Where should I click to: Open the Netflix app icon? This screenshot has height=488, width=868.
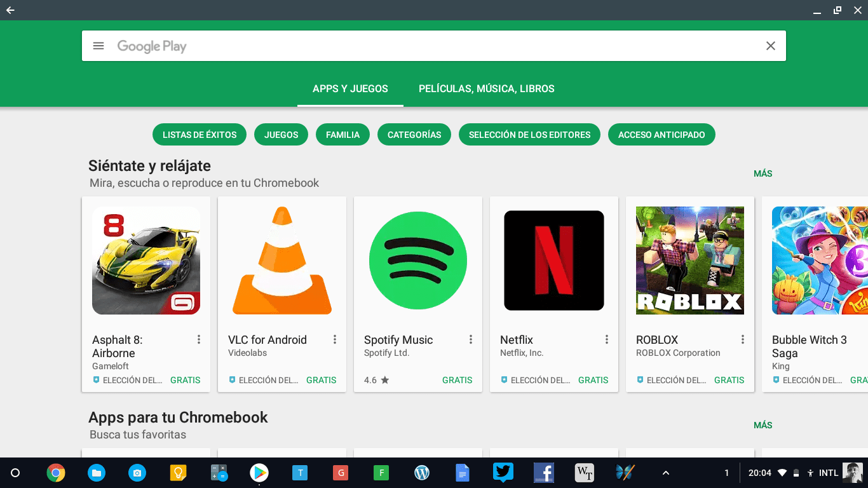553,261
